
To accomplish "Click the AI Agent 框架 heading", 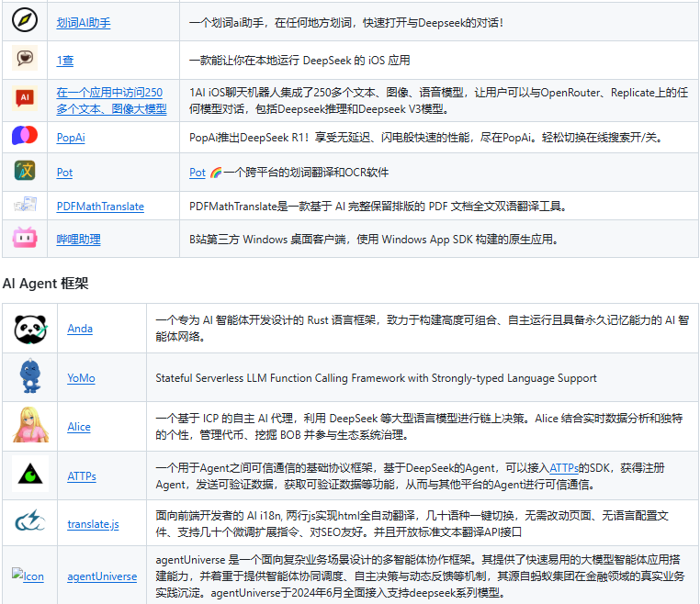I will tap(46, 284).
